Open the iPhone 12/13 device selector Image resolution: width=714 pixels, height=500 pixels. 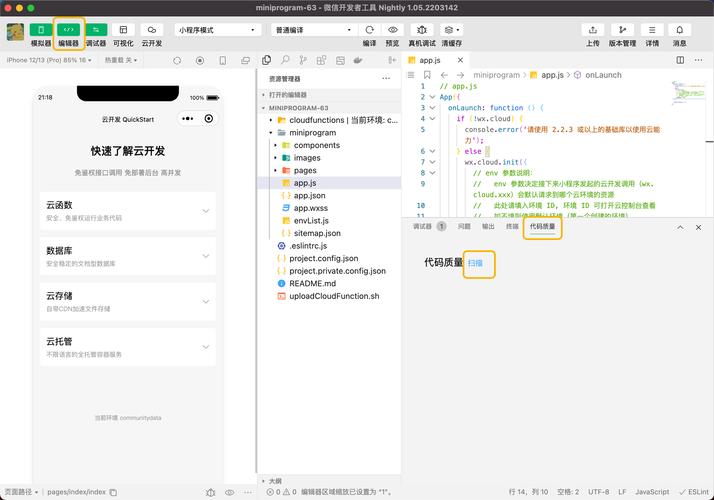point(49,60)
